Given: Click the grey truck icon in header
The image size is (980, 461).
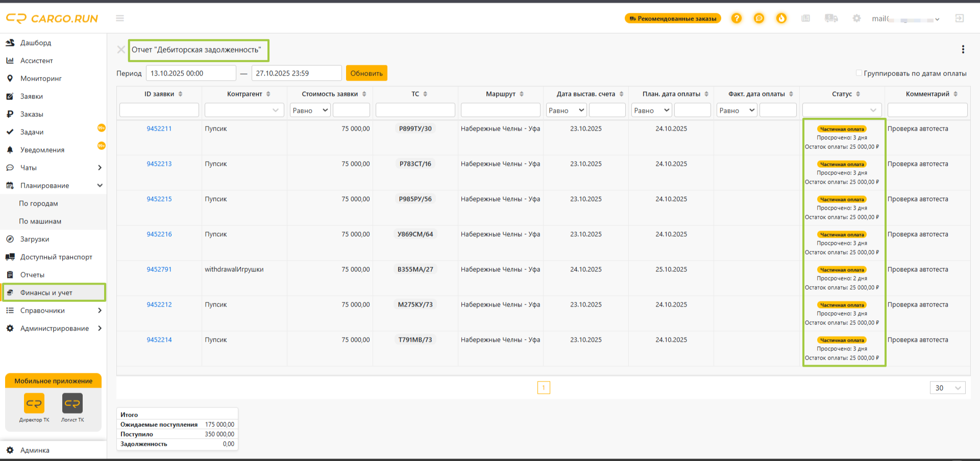Looking at the screenshot, I should pos(831,18).
